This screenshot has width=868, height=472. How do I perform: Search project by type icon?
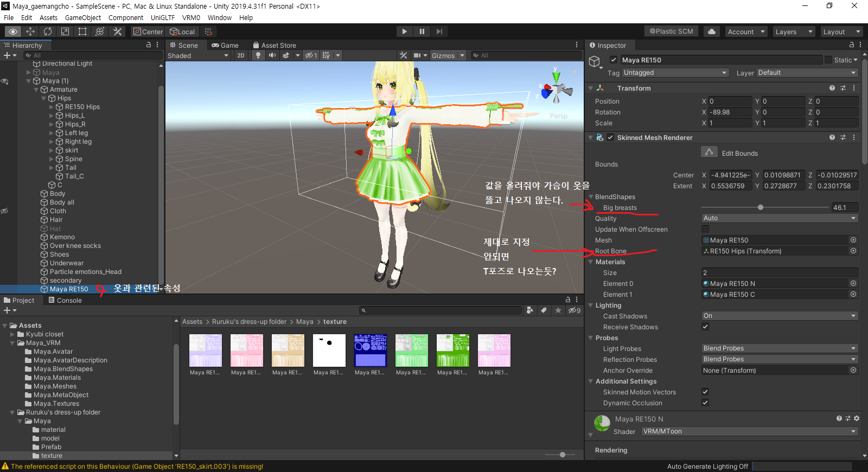529,310
